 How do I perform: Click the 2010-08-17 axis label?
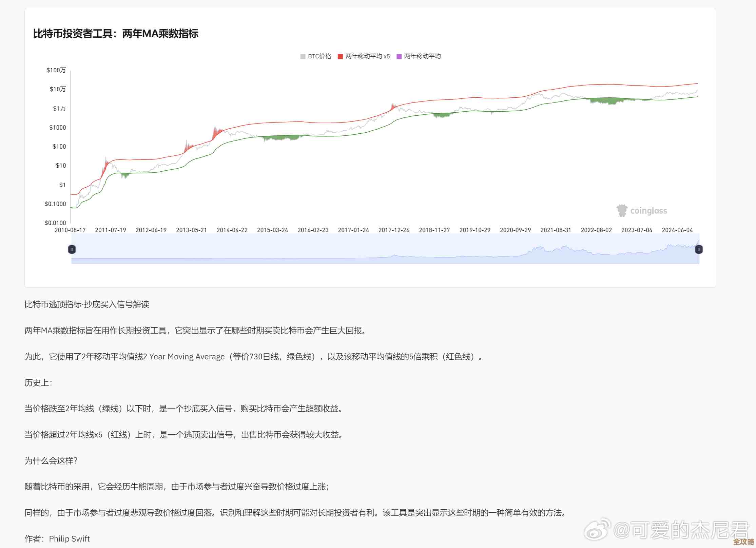click(69, 230)
